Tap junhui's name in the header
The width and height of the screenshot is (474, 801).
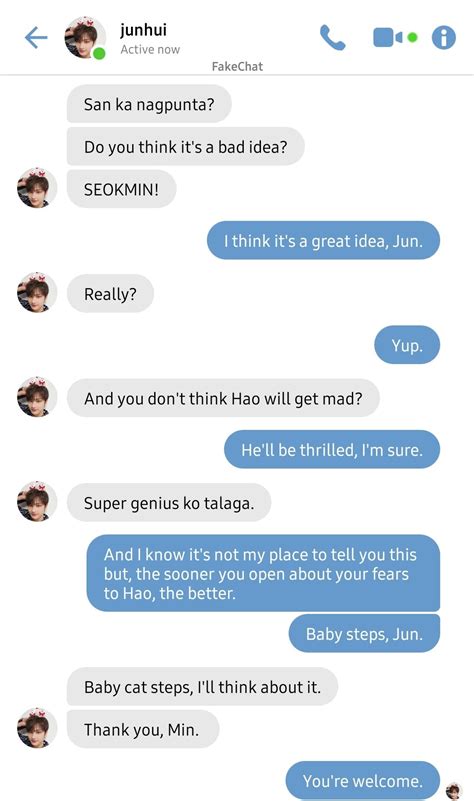(x=144, y=30)
